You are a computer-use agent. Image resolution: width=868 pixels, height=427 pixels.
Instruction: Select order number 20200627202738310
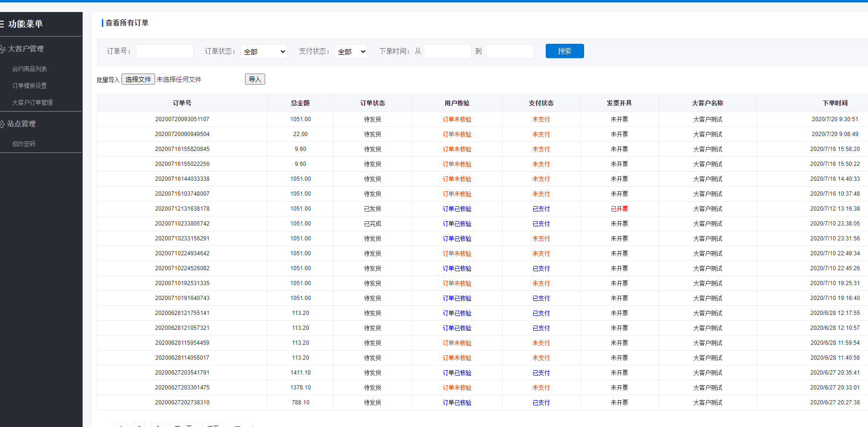click(x=182, y=402)
